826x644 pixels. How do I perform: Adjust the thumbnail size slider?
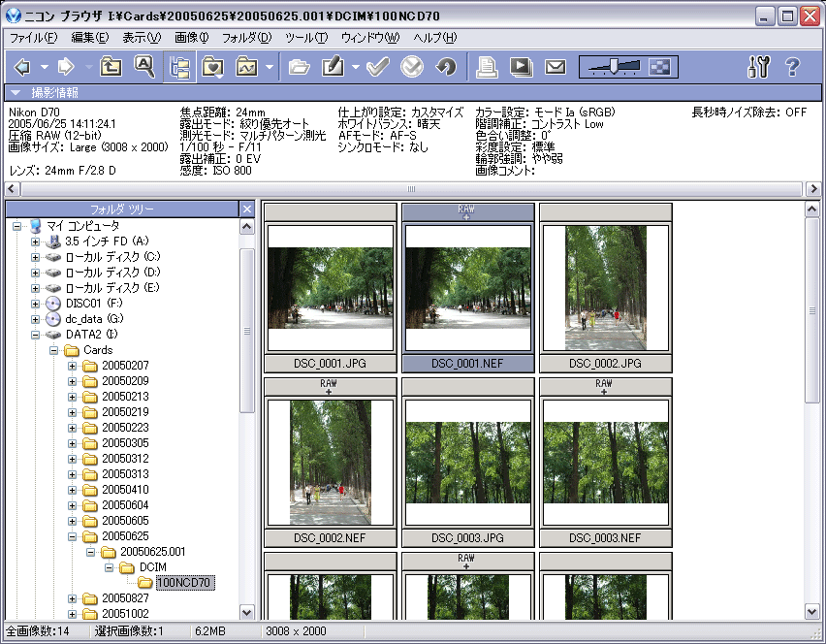tap(615, 67)
